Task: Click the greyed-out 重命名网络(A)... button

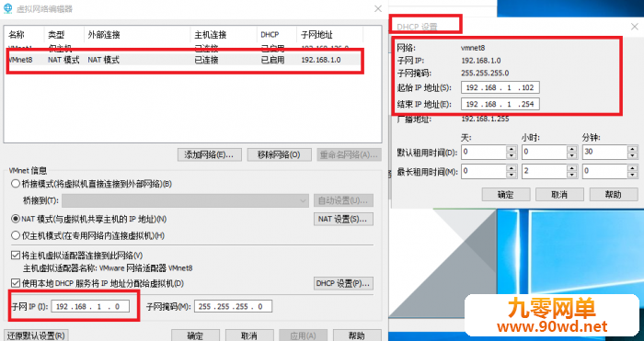Action: (x=349, y=154)
